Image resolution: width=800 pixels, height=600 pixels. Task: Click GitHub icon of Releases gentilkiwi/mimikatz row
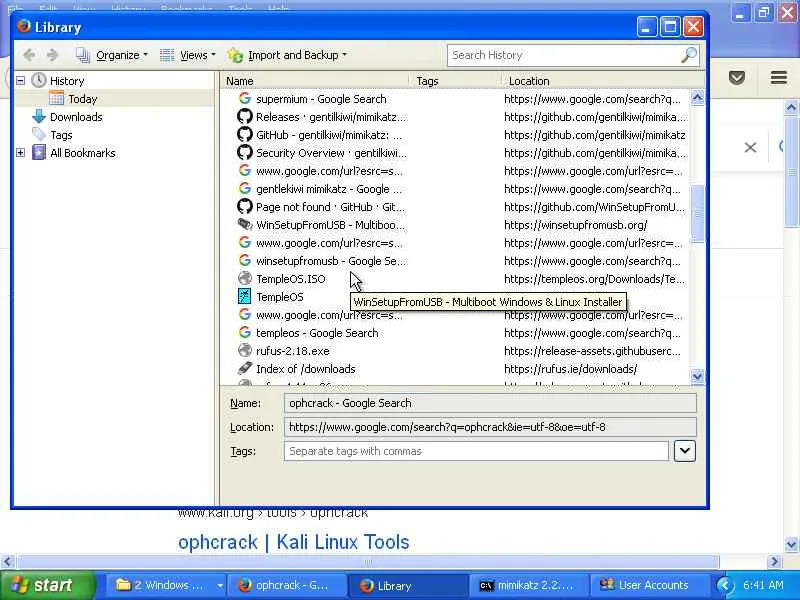(245, 116)
